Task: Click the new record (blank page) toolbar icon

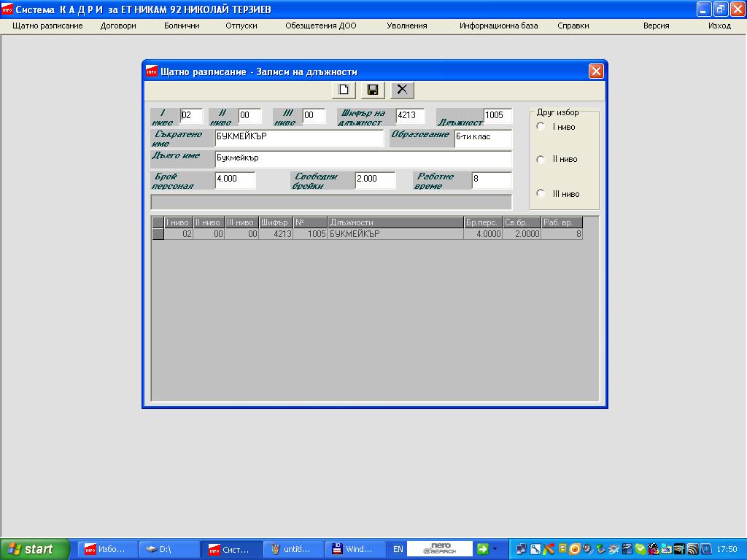Action: [344, 90]
